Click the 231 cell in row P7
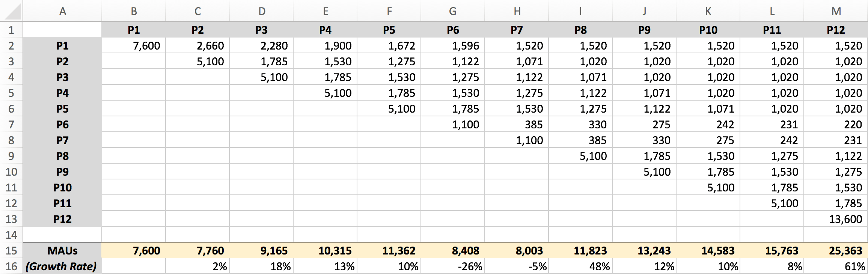This screenshot has width=868, height=274. [x=836, y=140]
